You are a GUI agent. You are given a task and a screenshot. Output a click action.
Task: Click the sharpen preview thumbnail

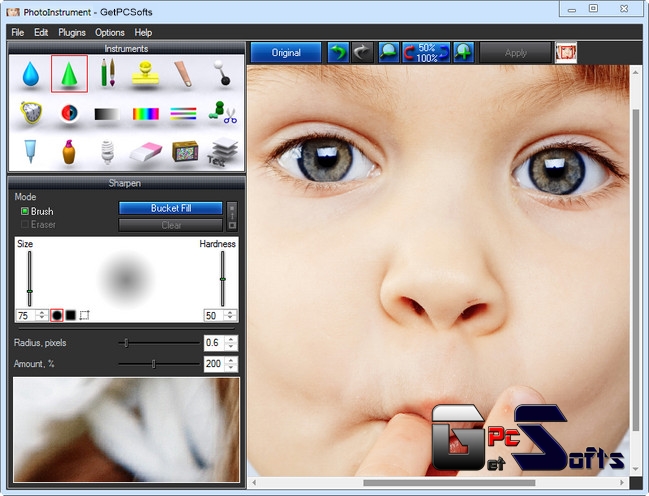[126, 430]
